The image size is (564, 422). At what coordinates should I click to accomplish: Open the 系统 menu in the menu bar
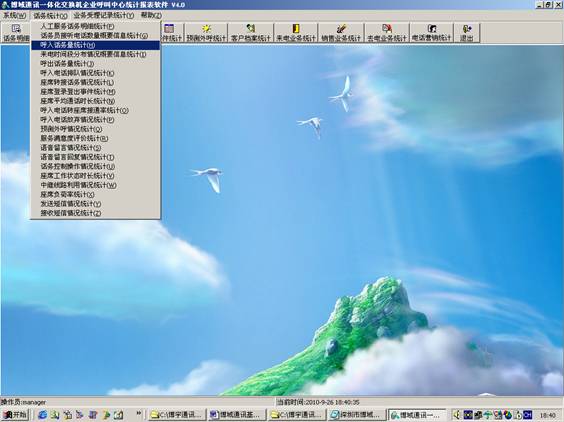14,15
